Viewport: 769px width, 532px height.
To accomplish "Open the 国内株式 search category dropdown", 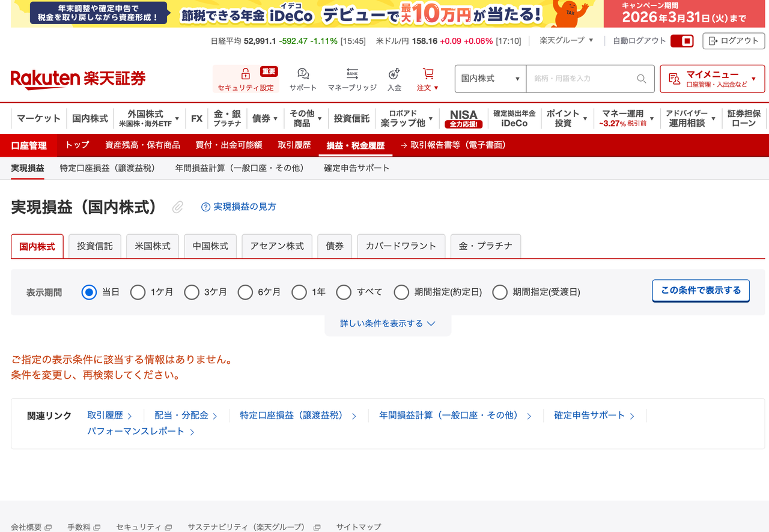I will 490,79.
